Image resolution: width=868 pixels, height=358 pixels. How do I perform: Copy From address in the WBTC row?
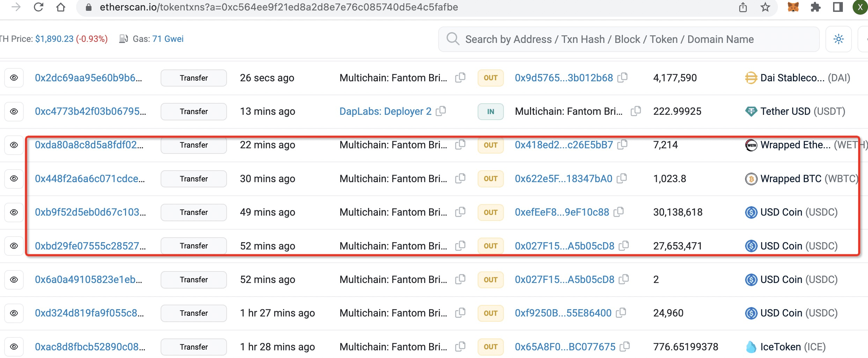[x=461, y=178]
